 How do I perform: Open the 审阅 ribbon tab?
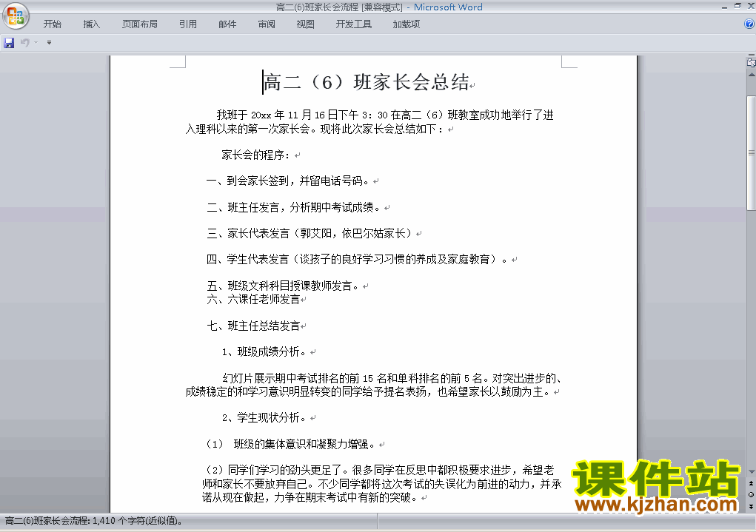pyautogui.click(x=267, y=24)
